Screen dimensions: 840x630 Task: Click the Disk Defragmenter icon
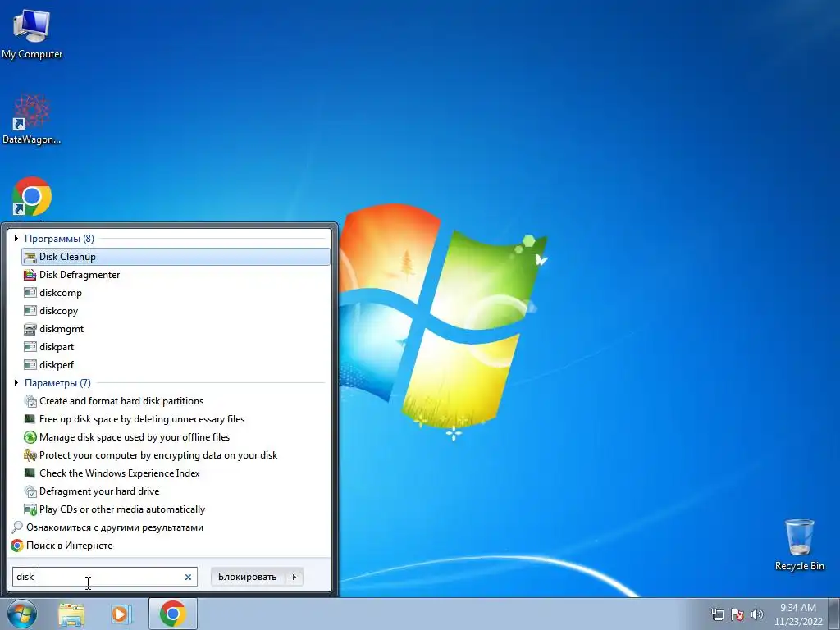[x=30, y=275]
